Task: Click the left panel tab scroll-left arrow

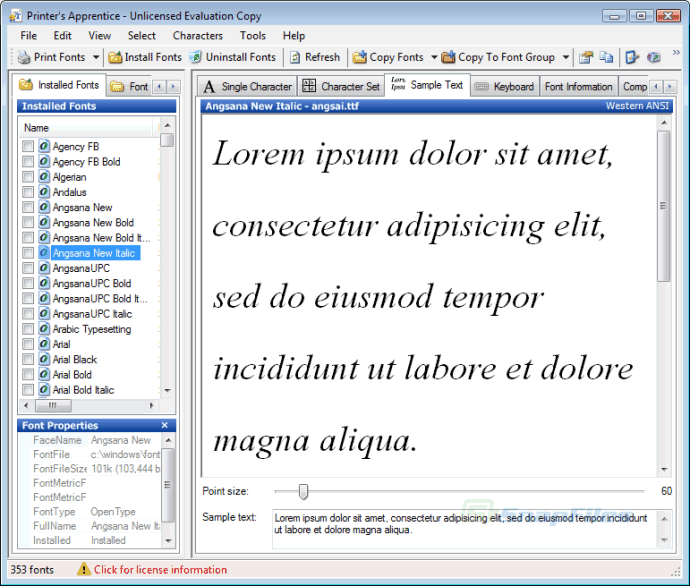Action: (x=159, y=87)
